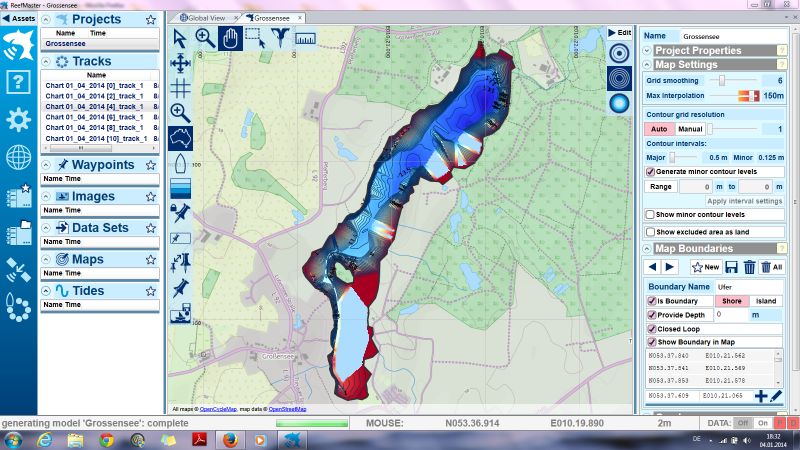Collapse the Map Settings section

coord(647,64)
